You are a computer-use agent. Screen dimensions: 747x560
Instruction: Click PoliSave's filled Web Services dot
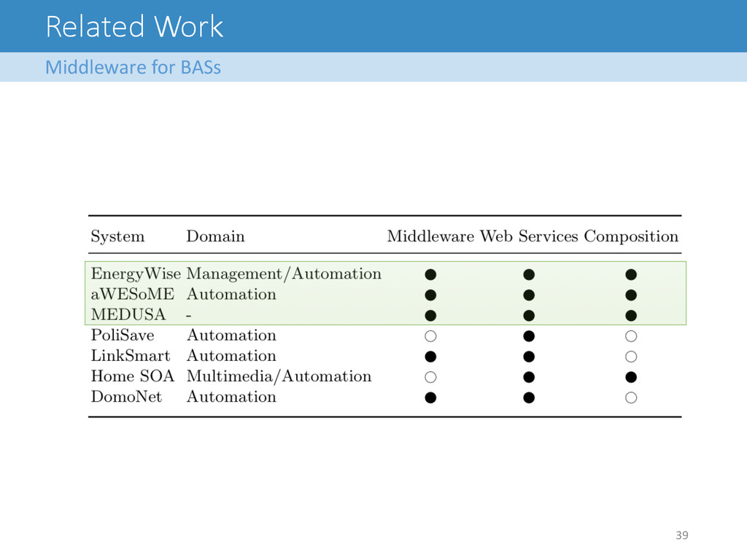(x=529, y=336)
